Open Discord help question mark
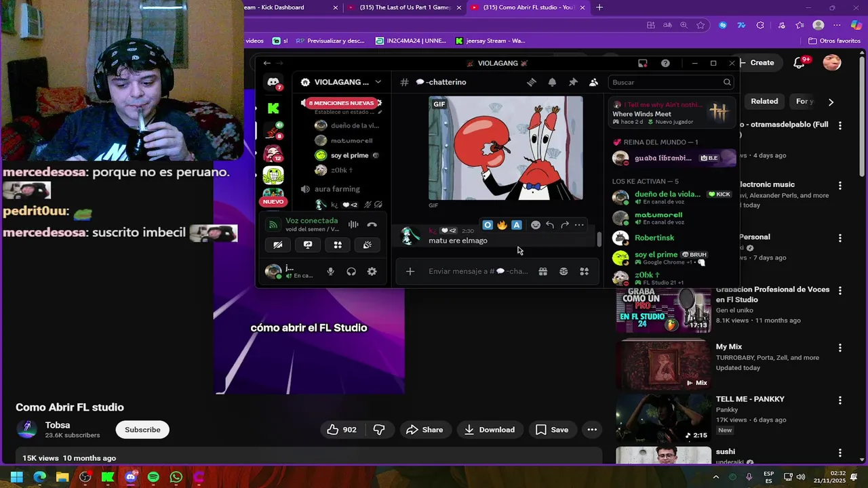This screenshot has width=868, height=488. [665, 63]
